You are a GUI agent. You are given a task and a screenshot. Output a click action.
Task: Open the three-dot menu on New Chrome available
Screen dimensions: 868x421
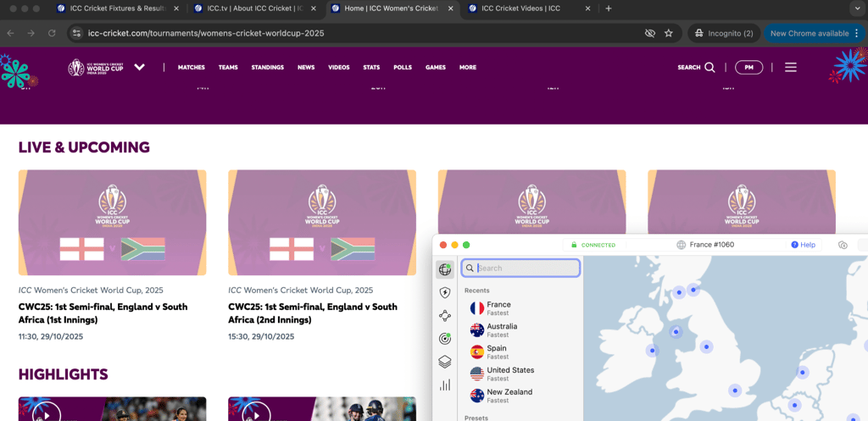click(858, 33)
